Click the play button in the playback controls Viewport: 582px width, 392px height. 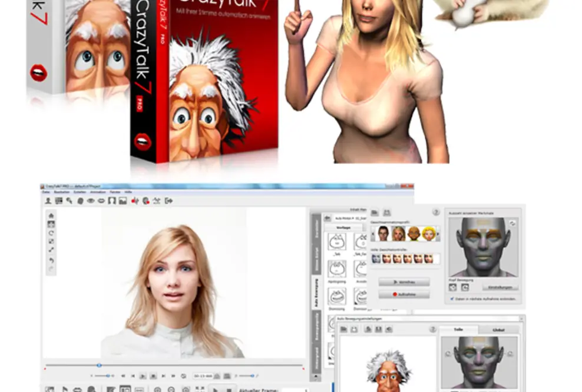(x=143, y=376)
